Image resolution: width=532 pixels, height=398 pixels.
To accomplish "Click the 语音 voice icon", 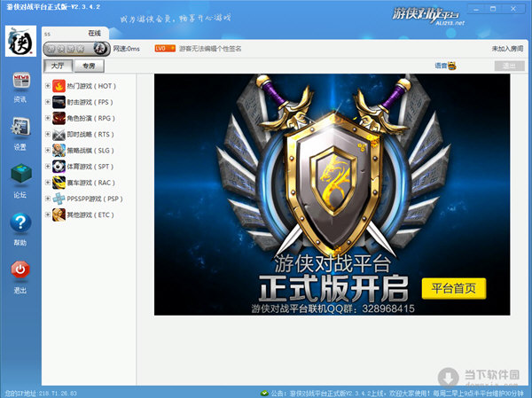I will 452,66.
